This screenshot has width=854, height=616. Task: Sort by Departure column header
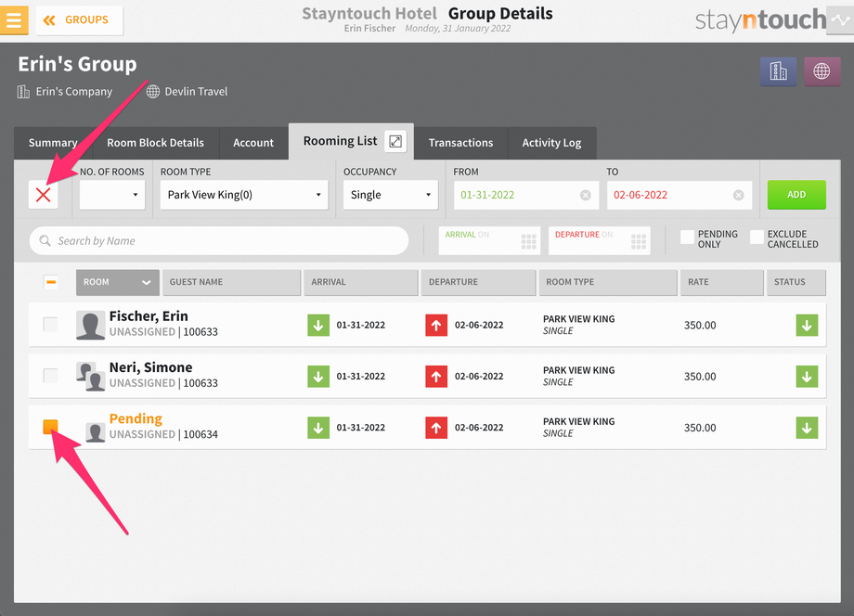pyautogui.click(x=479, y=282)
